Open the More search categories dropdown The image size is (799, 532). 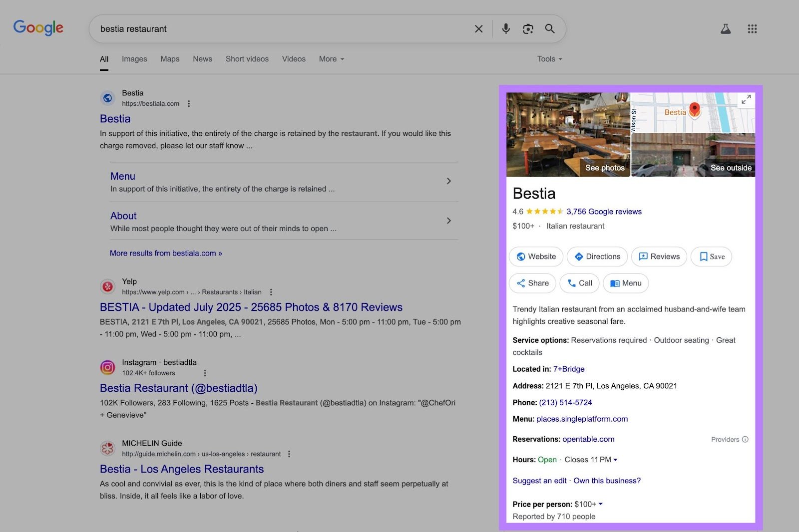point(331,59)
